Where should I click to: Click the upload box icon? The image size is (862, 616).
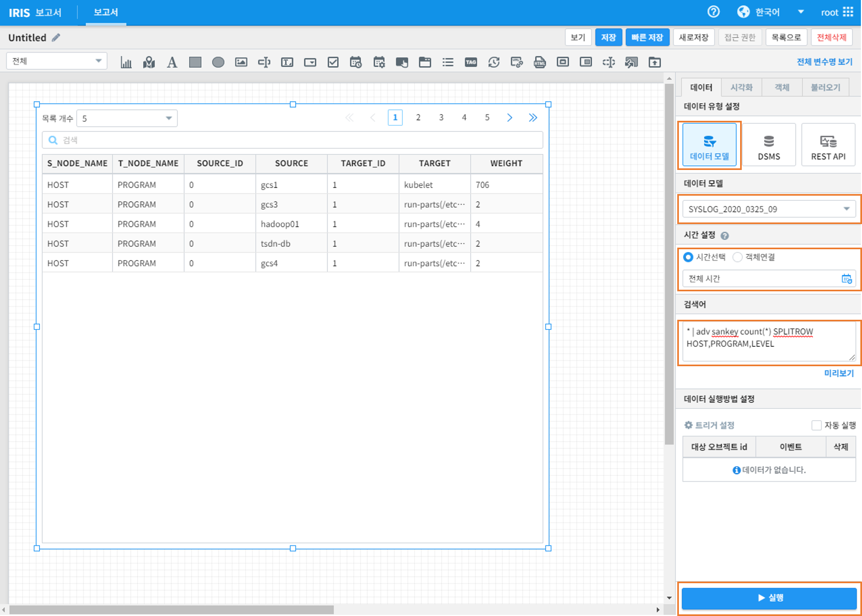click(654, 62)
